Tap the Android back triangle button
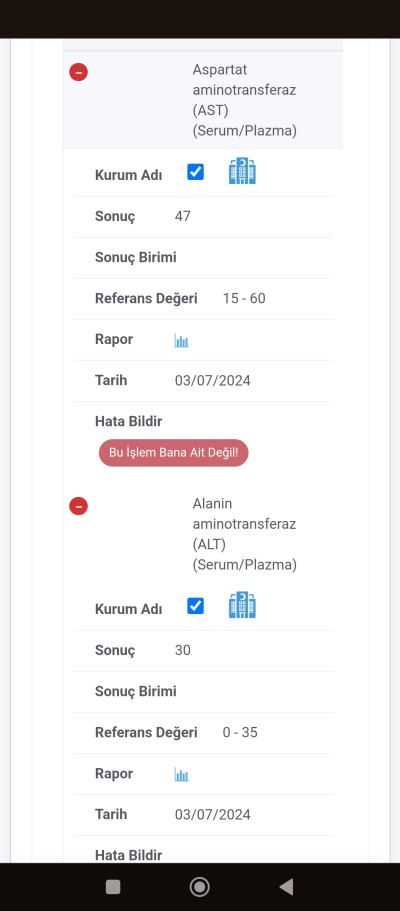 (286, 887)
